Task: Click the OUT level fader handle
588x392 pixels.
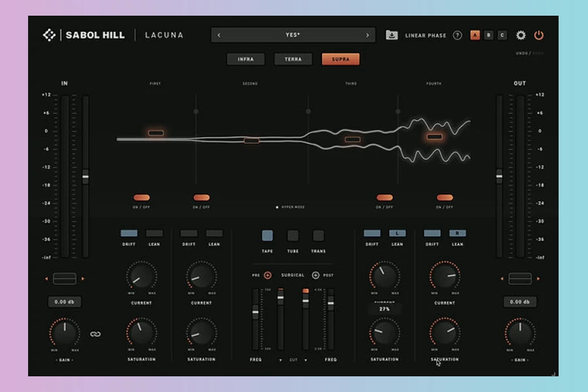Action: (x=499, y=176)
